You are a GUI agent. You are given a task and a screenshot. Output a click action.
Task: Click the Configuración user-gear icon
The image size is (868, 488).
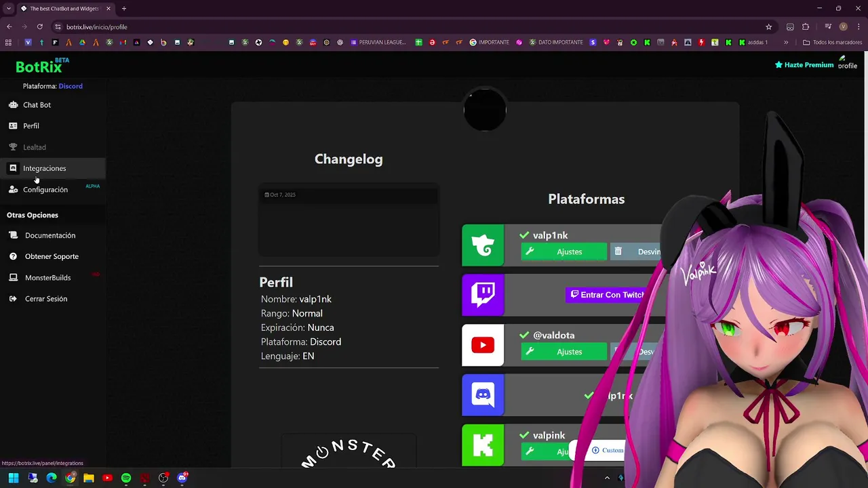[13, 190]
